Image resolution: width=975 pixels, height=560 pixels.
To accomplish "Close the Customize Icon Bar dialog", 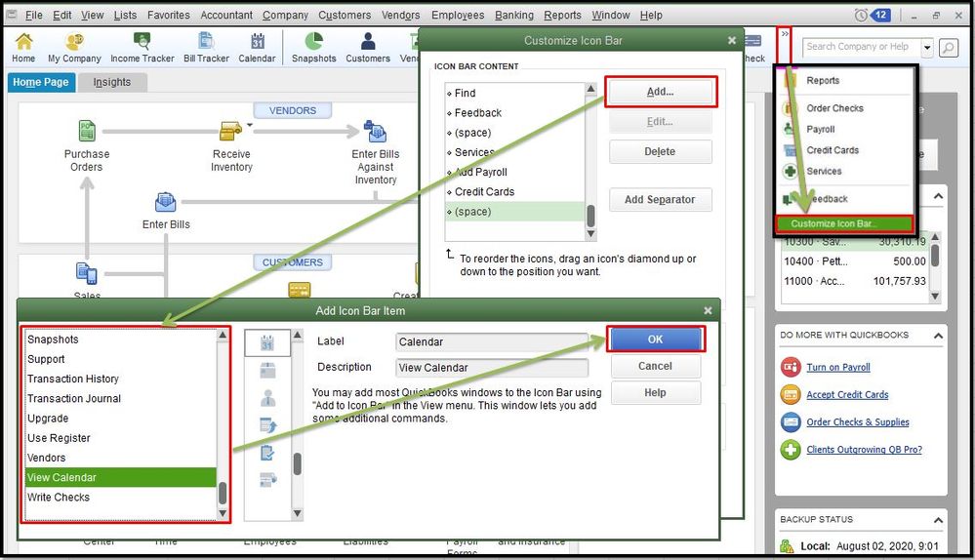I will tap(732, 40).
